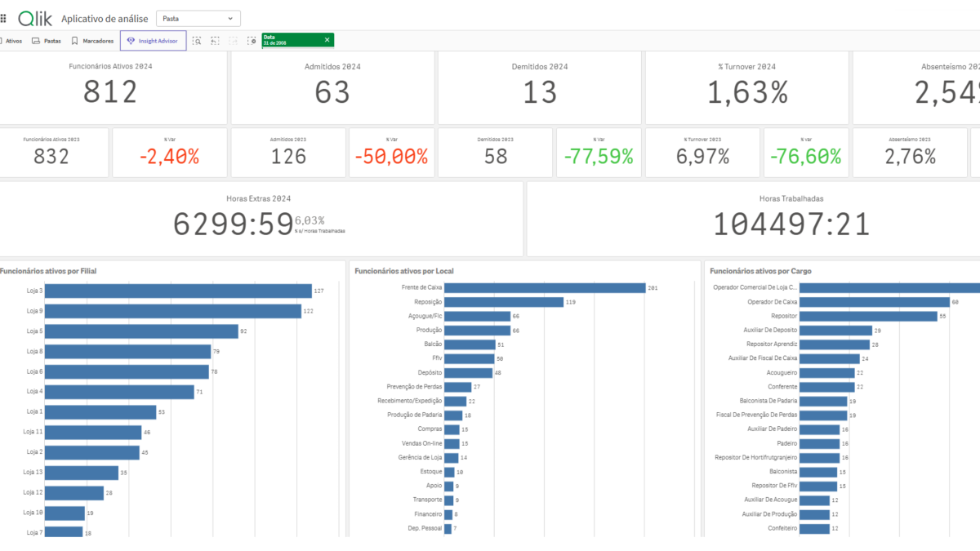Select the Loja 3 bar
The width and height of the screenshot is (980, 551).
tap(179, 291)
